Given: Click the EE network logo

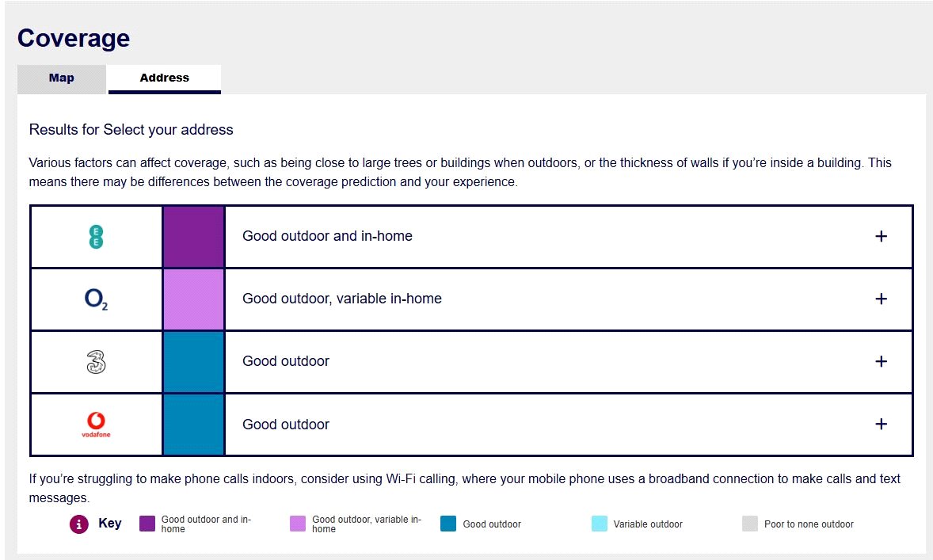Looking at the screenshot, I should click(96, 236).
